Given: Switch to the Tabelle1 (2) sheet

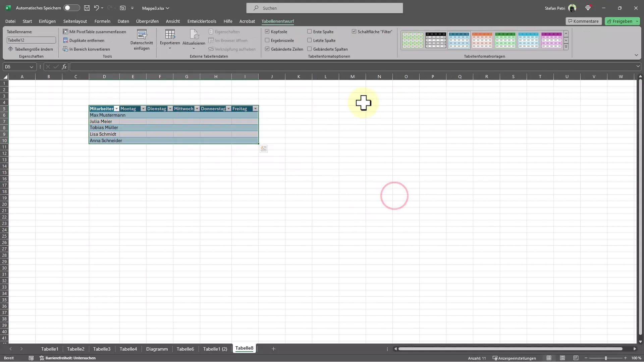Looking at the screenshot, I should 215,349.
